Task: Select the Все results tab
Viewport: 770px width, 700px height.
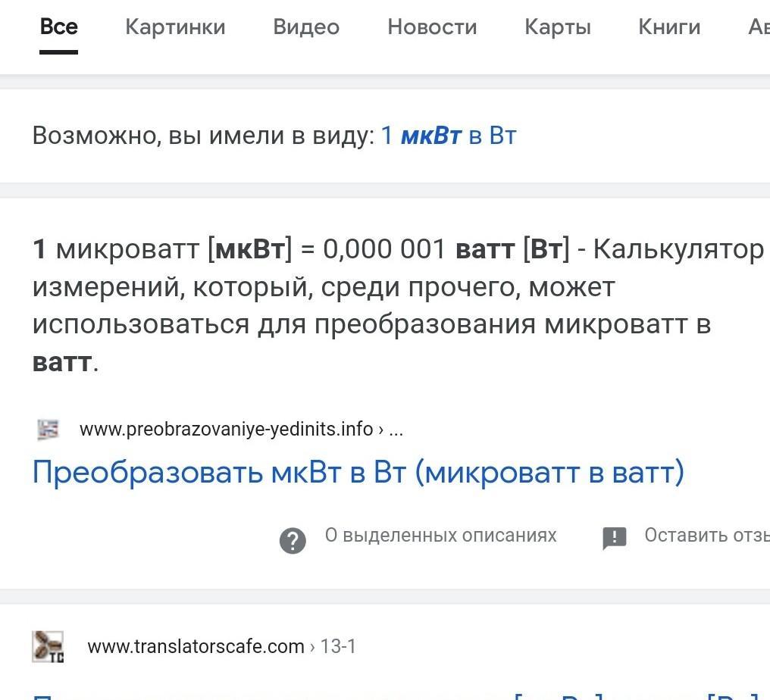Action: tap(58, 27)
